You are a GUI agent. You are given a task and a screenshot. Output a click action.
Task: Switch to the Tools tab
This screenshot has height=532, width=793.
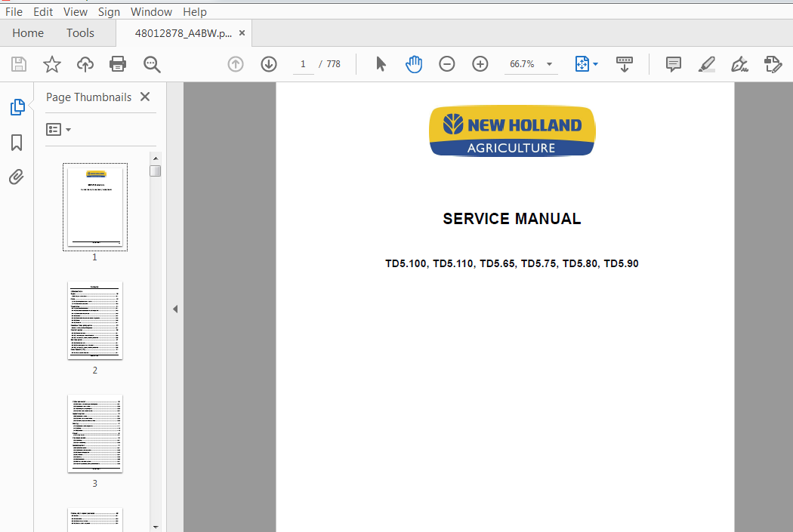(x=80, y=33)
